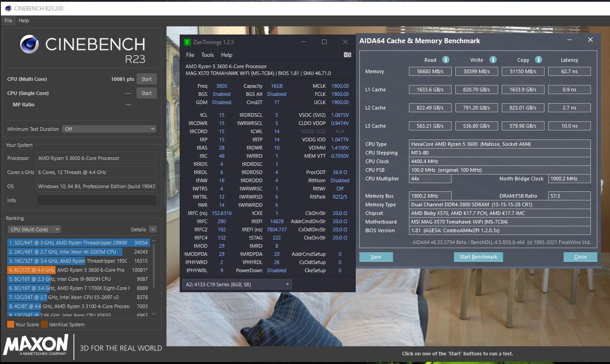Open the Help menu in ZenTimings
This screenshot has height=364, width=610.
click(x=227, y=55)
